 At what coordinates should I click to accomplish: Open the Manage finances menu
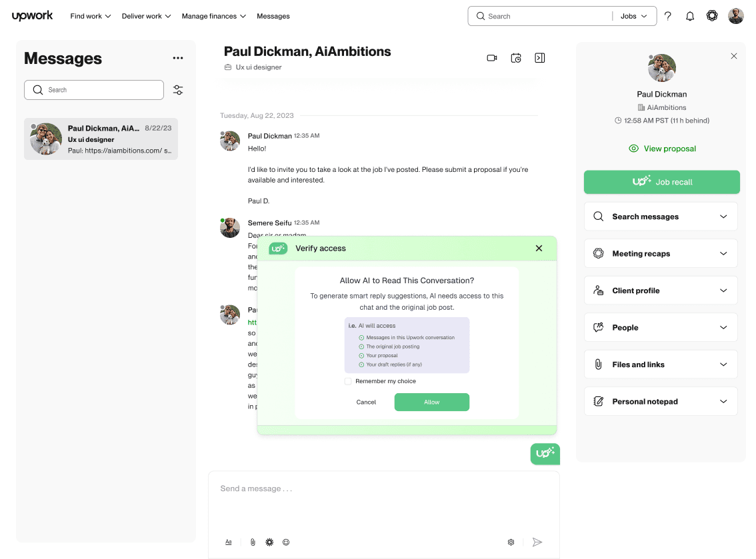pos(213,16)
